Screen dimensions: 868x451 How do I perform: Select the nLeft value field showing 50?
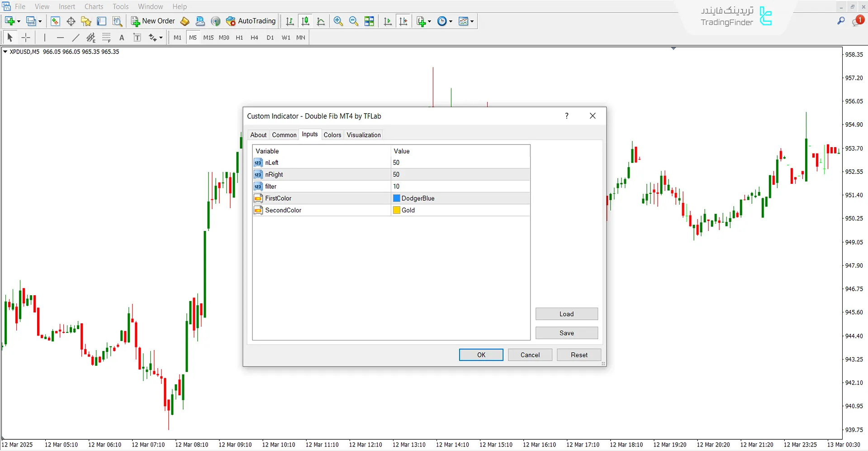pyautogui.click(x=459, y=163)
